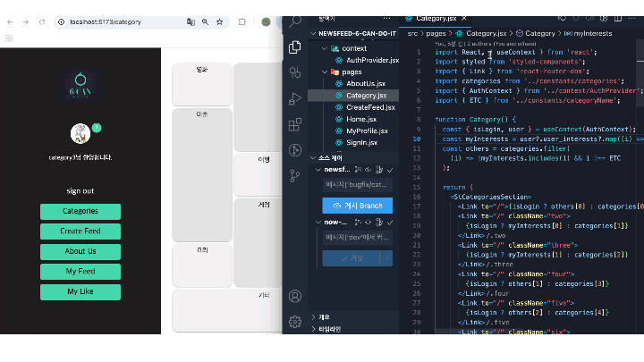The height and width of the screenshot is (362, 644).
Task: Click the 요리 category card
Action: pos(202,265)
